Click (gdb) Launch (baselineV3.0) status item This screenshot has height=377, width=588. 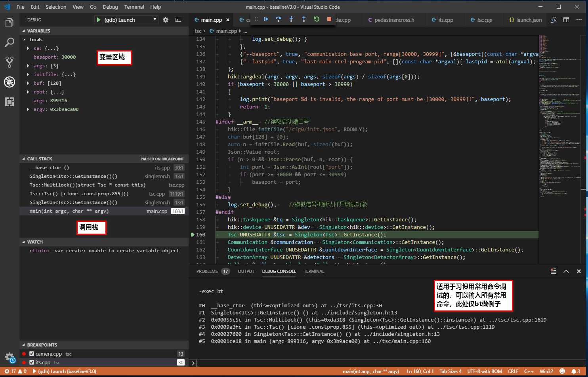coord(65,371)
